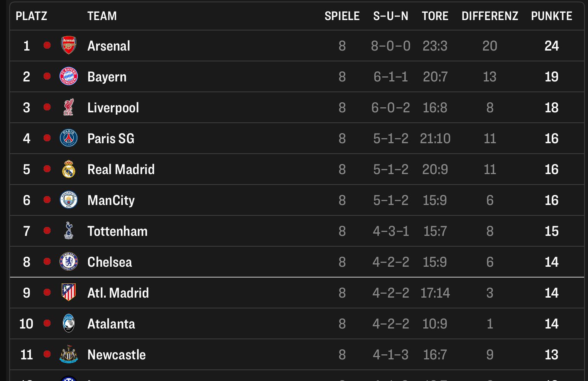Click the Arsenal club crest

(x=69, y=46)
